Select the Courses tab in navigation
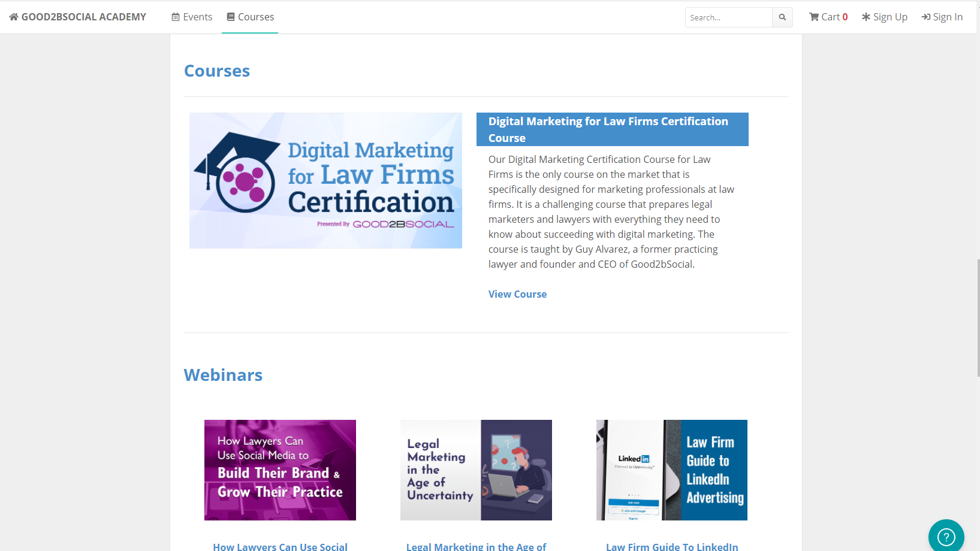980x551 pixels. pyautogui.click(x=250, y=17)
